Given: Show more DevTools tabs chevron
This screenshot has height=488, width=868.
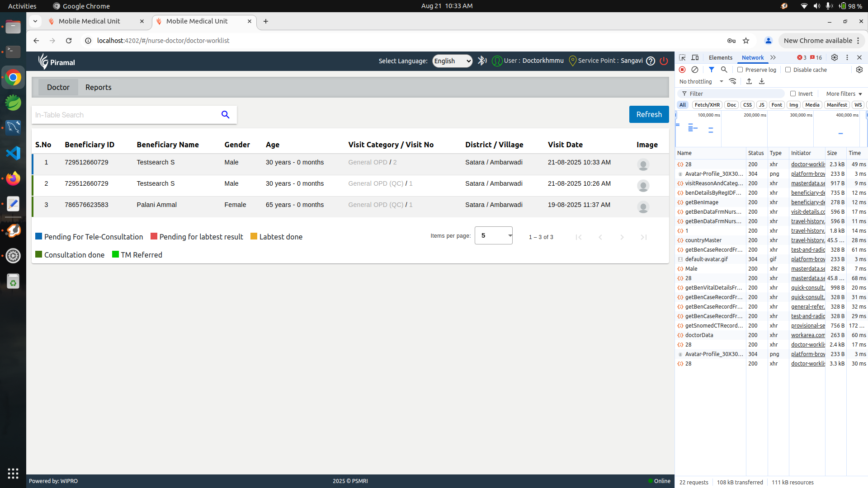Looking at the screenshot, I should point(773,57).
